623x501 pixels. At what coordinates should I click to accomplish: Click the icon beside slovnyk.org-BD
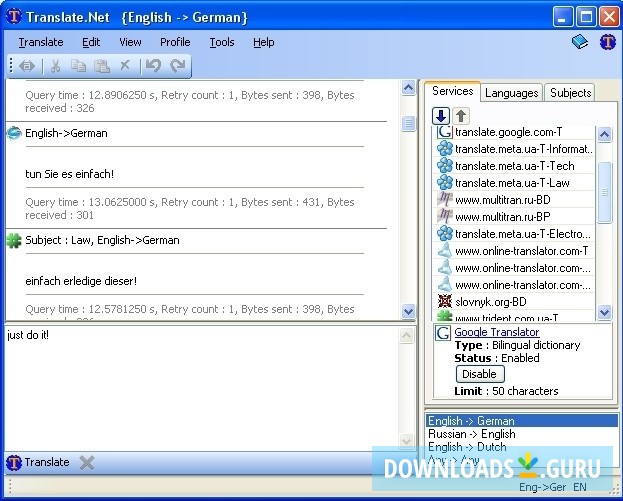445,302
